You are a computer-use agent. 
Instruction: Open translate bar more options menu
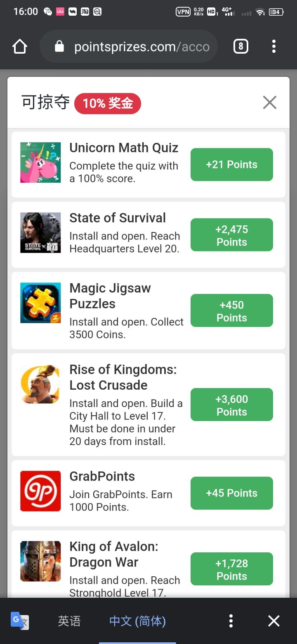coord(231,621)
